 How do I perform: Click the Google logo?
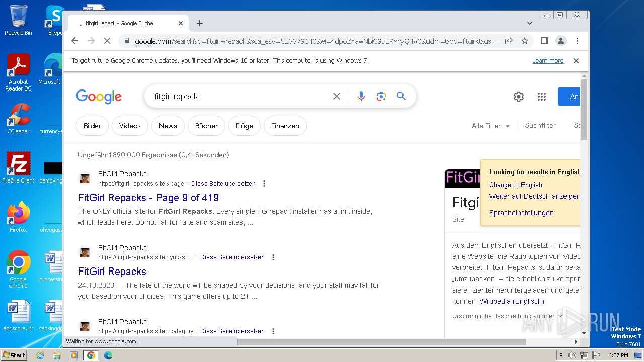(x=99, y=96)
